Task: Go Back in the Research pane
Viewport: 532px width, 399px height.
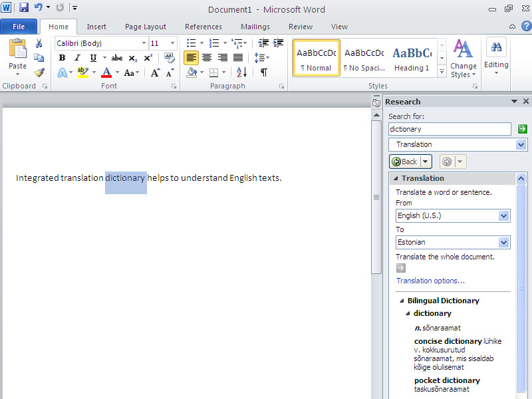Action: point(405,162)
